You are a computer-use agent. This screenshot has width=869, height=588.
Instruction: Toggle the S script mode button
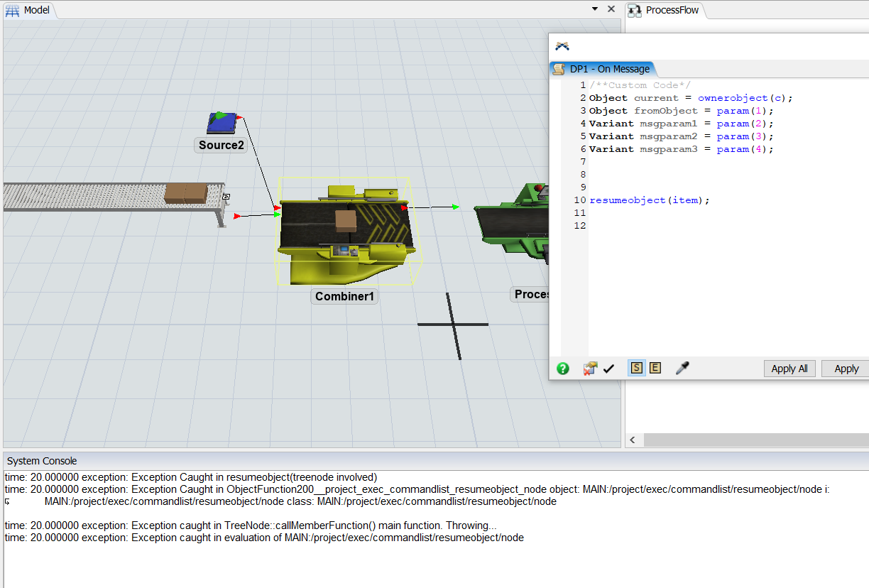(637, 368)
